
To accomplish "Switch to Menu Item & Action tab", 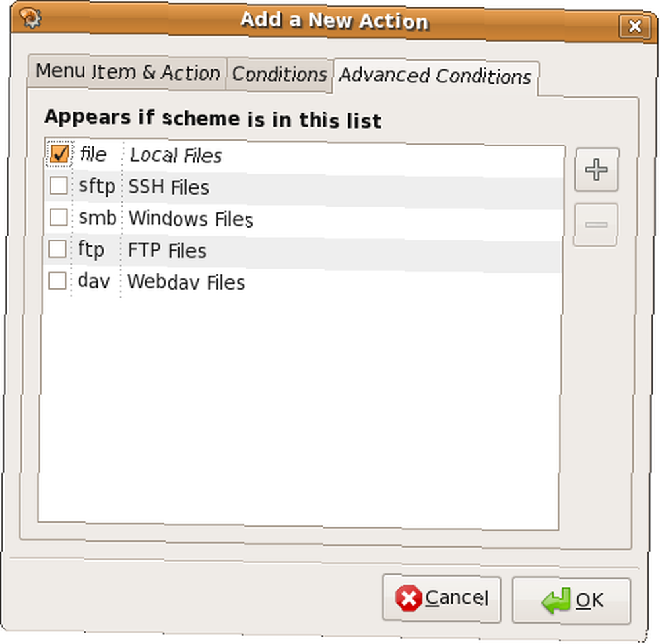I will [x=127, y=73].
